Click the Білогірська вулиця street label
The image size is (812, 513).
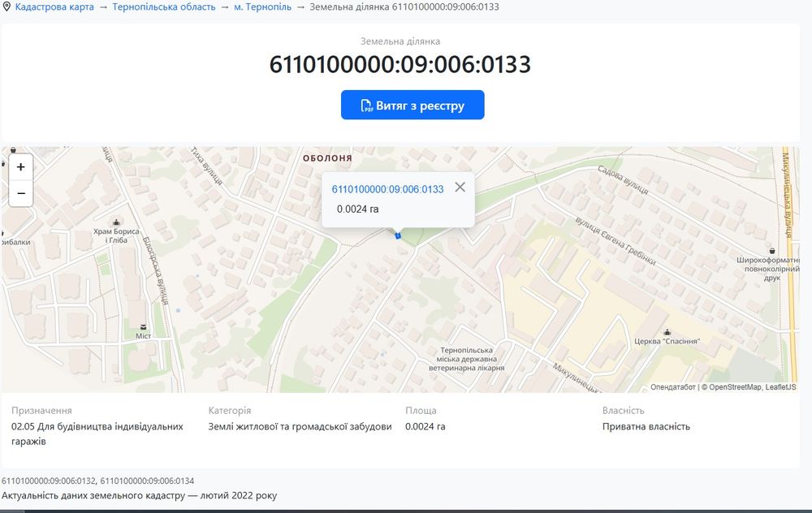155,271
